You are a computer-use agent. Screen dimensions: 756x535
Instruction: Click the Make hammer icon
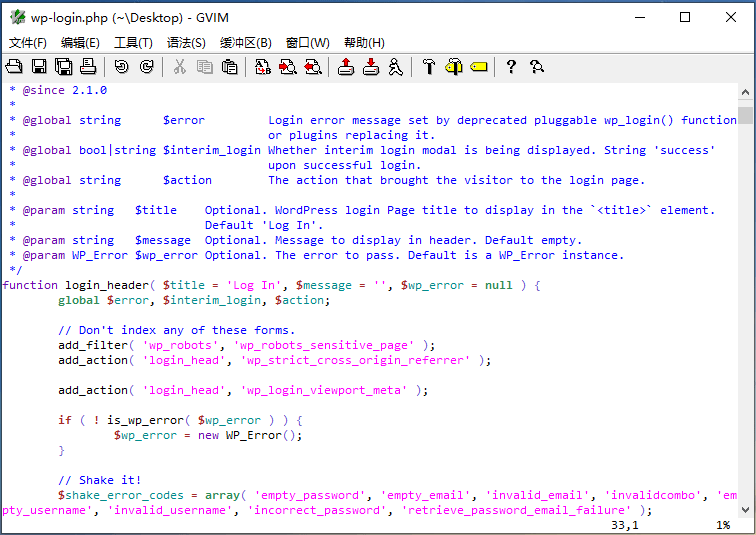click(429, 67)
